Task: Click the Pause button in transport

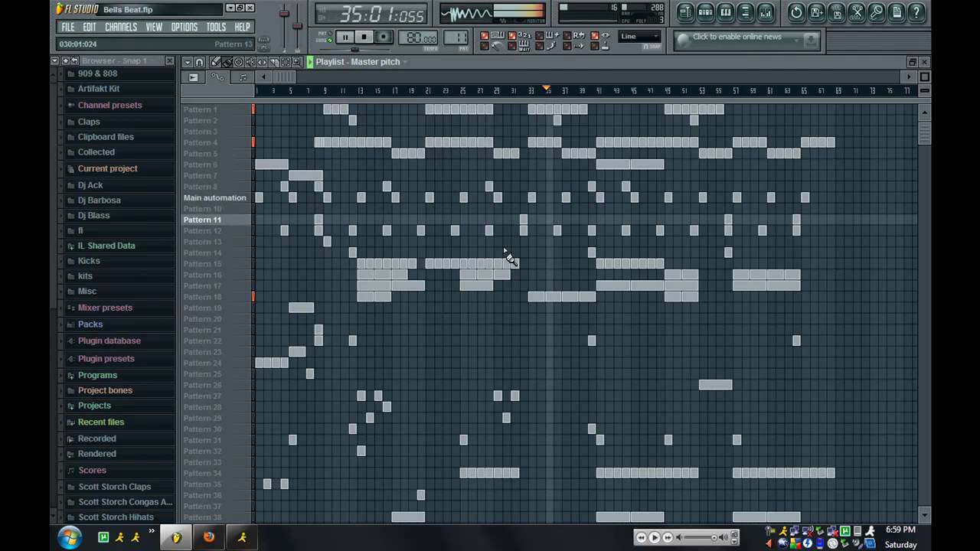Action: (345, 37)
